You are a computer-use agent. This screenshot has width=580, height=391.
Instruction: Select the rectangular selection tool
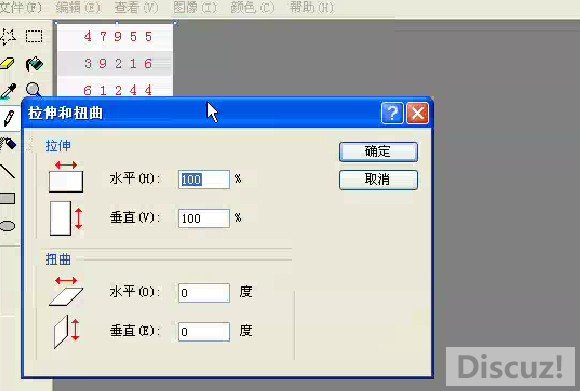coord(34,36)
